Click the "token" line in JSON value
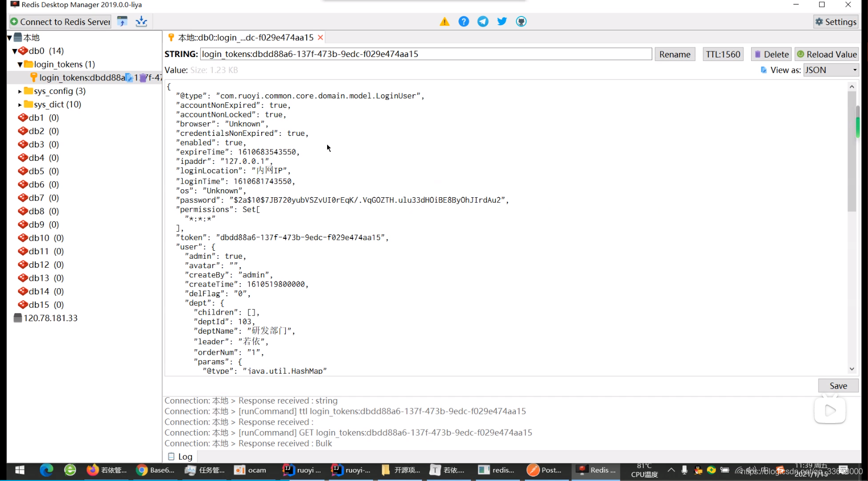The height and width of the screenshot is (481, 868). tap(282, 238)
